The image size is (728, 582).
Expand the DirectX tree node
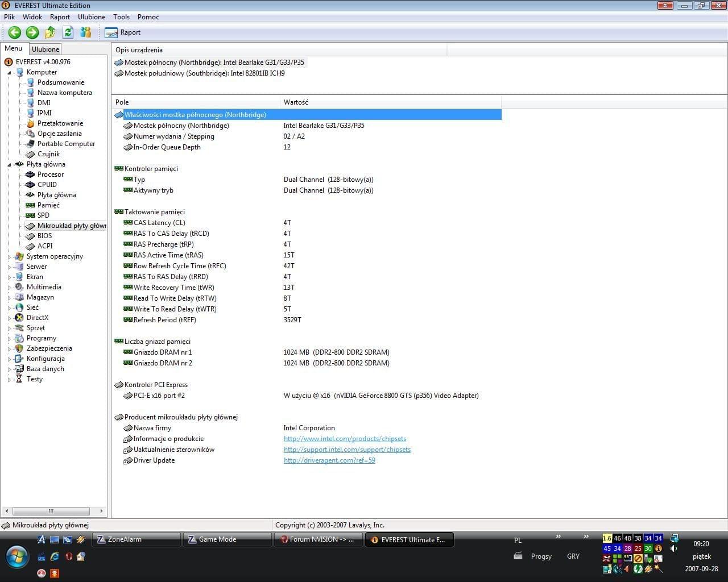pyautogui.click(x=9, y=318)
